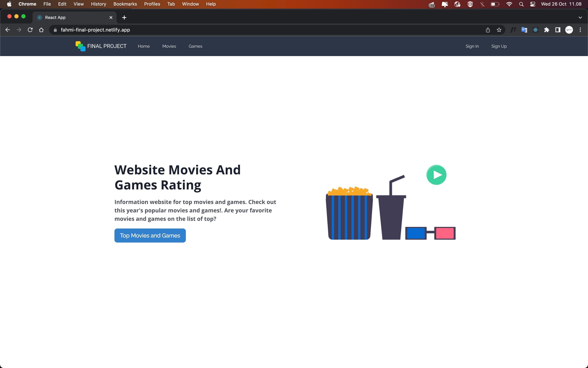This screenshot has height=368, width=588.
Task: Click the crossed-out Bluetooth menu bar icon
Action: coord(482,4)
